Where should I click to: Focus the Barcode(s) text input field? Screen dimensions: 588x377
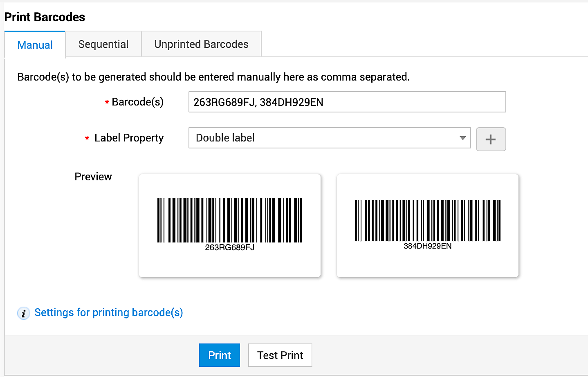347,102
